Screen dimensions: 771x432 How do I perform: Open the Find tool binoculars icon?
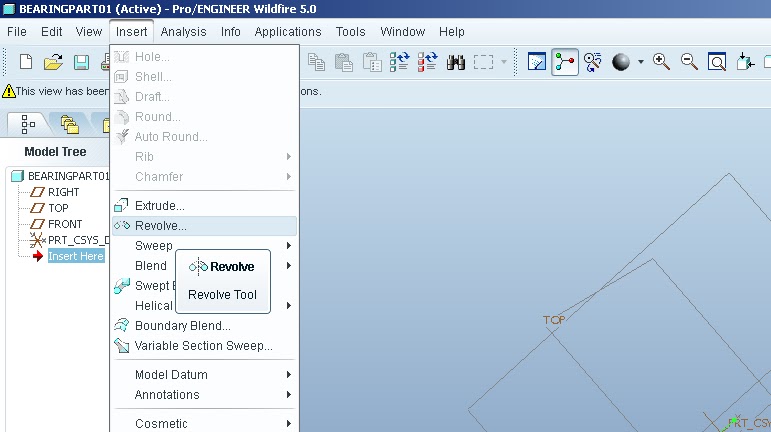(x=456, y=62)
